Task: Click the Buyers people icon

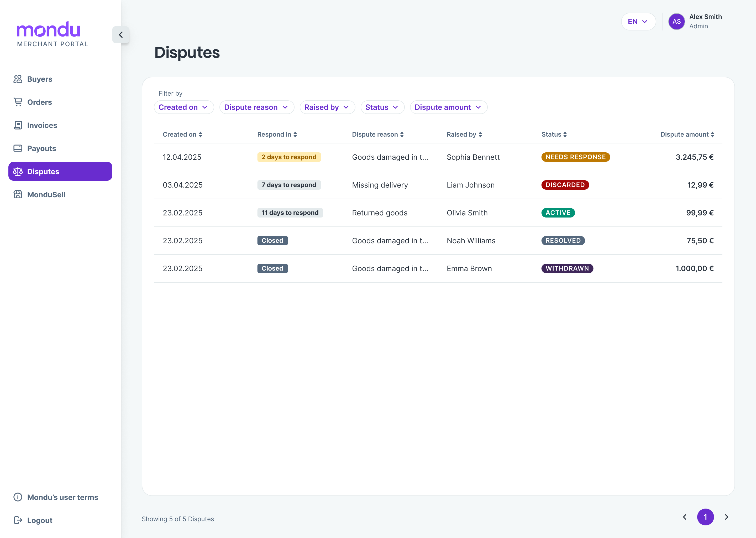Action: (x=18, y=79)
